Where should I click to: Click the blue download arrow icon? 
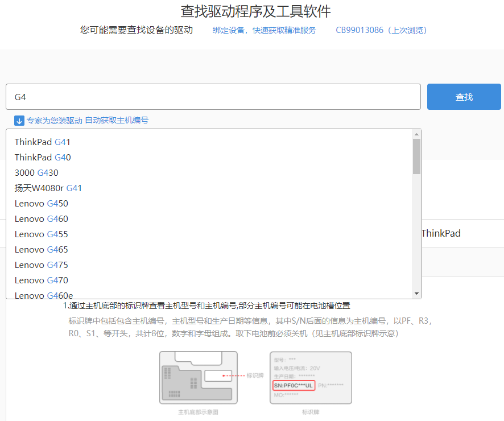[x=19, y=121]
